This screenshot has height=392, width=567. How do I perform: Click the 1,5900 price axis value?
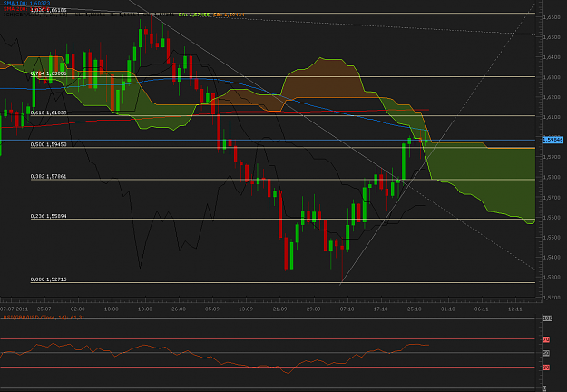click(x=552, y=157)
